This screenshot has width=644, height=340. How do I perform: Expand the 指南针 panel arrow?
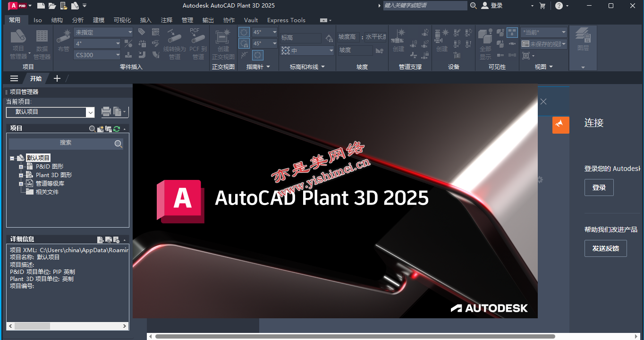[x=268, y=67]
